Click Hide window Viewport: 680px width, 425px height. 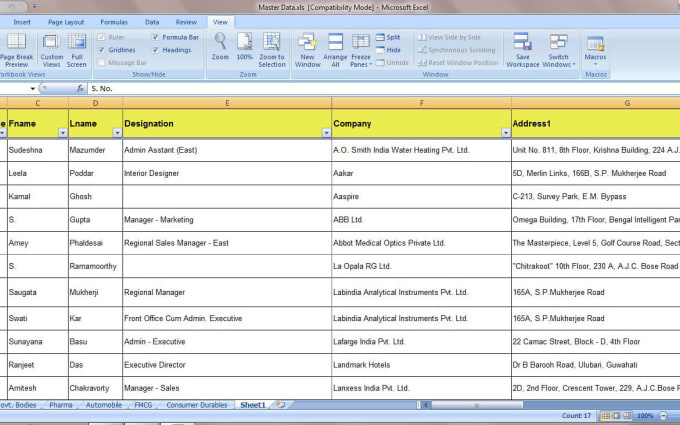click(x=388, y=50)
